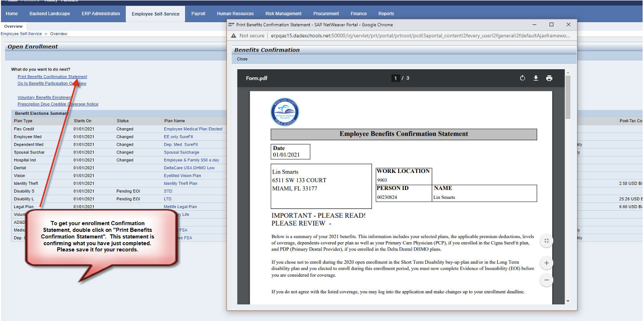Zoom in on the PDF

[546, 263]
